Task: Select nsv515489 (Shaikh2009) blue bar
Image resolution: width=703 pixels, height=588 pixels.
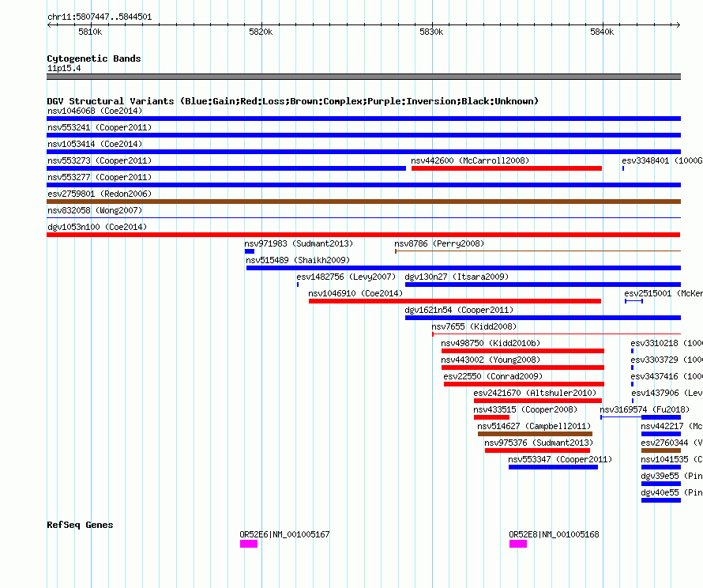Action: coord(464,268)
